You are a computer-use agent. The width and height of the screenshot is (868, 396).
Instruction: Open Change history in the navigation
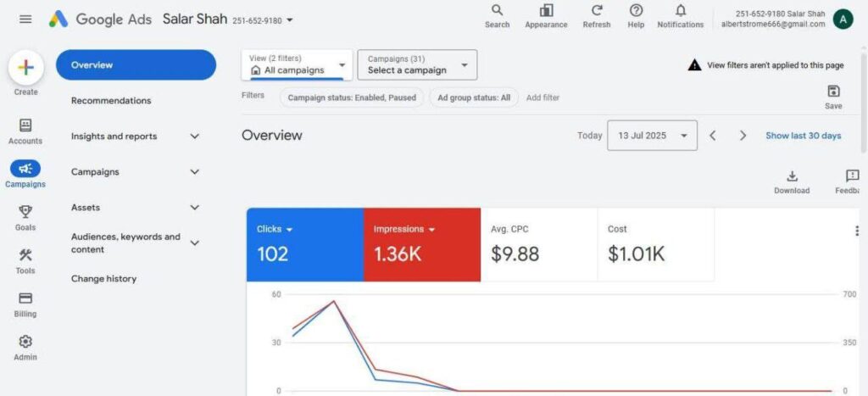point(103,279)
